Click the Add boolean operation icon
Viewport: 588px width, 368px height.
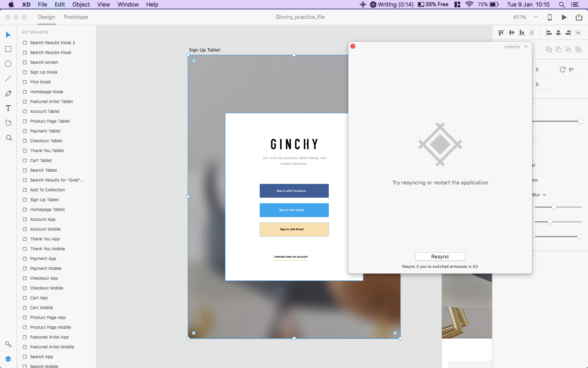(x=549, y=49)
